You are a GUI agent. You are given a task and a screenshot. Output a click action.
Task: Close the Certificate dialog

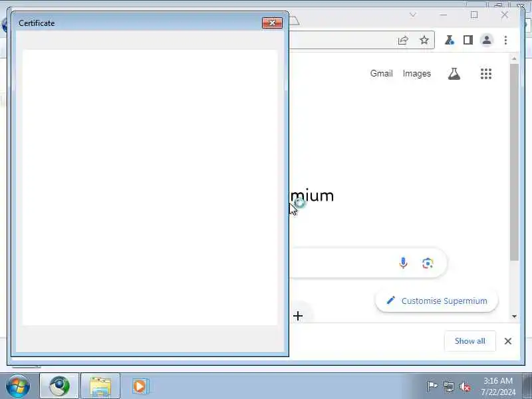click(272, 23)
